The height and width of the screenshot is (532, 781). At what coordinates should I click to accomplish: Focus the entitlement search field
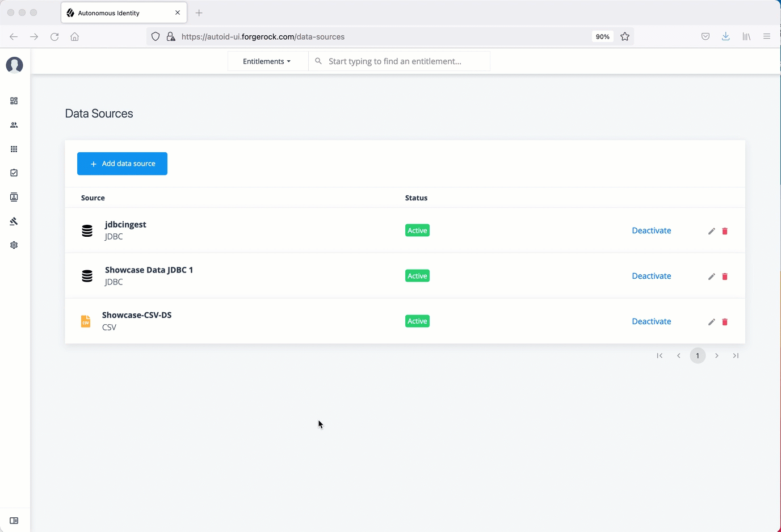point(403,61)
